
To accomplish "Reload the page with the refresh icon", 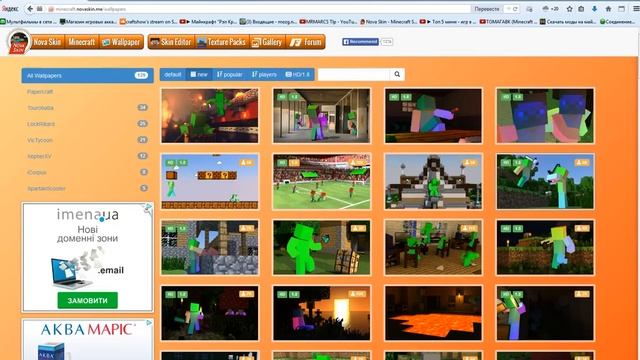I will click(516, 9).
